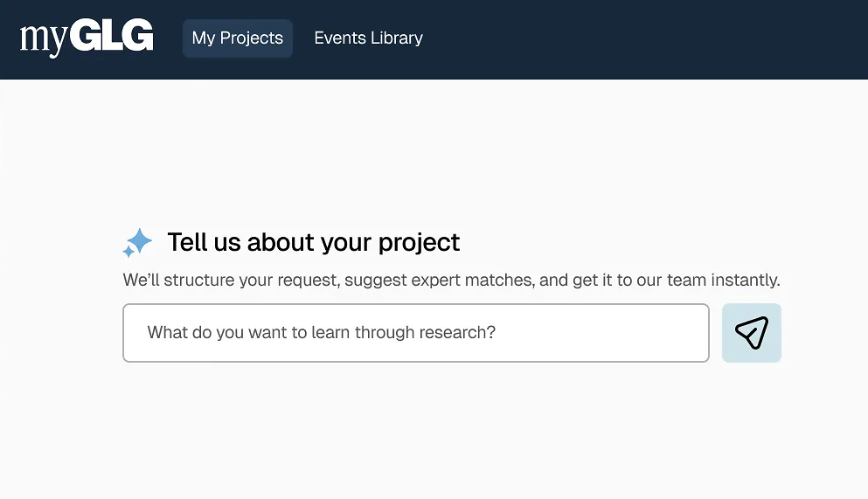Click the subtitle about structuring your request
Viewport: 868px width, 499px height.
451,280
